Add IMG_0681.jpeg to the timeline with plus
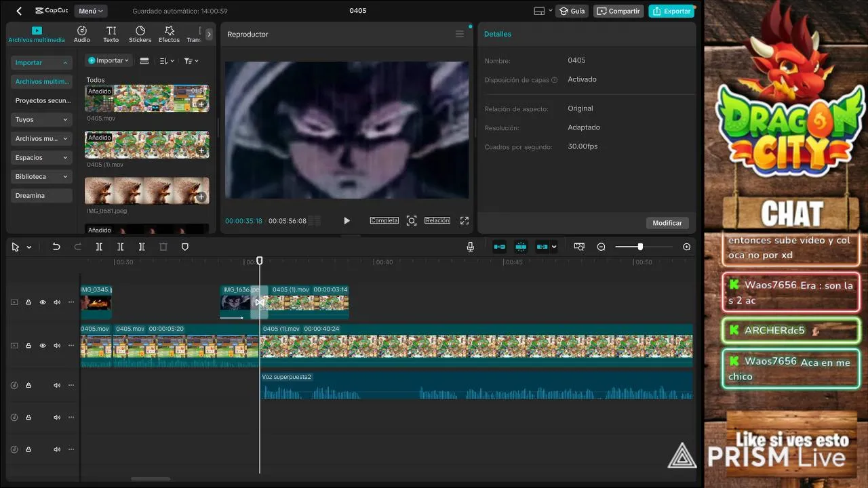Viewport: 868px width, 488px height. point(201,197)
